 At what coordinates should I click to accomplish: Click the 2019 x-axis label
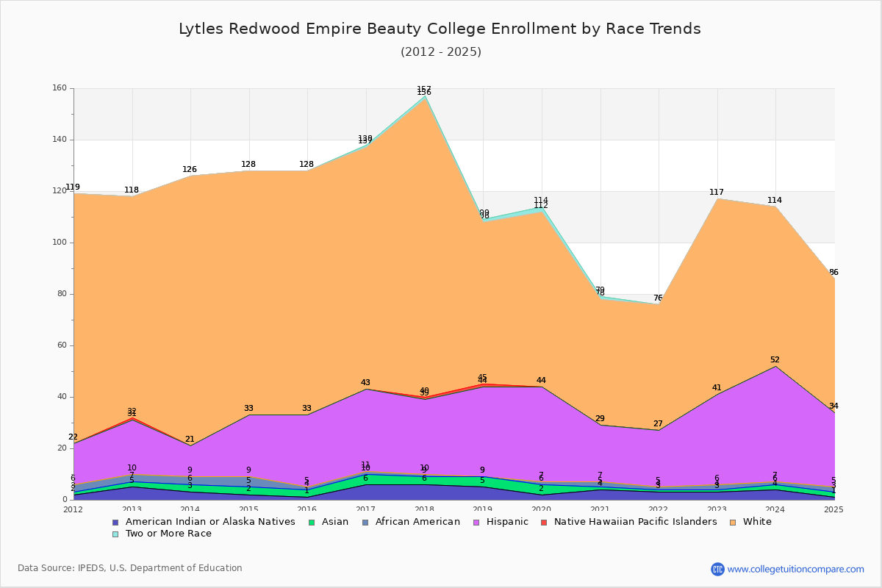[483, 509]
